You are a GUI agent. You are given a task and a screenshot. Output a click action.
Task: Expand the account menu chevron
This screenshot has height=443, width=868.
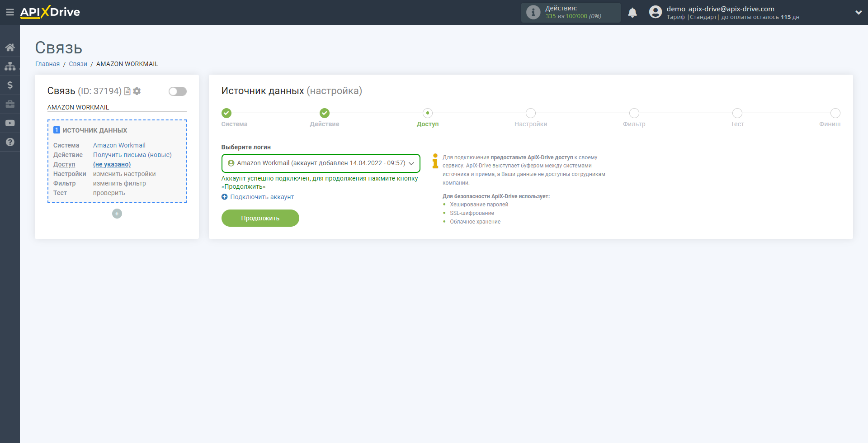[x=859, y=13]
